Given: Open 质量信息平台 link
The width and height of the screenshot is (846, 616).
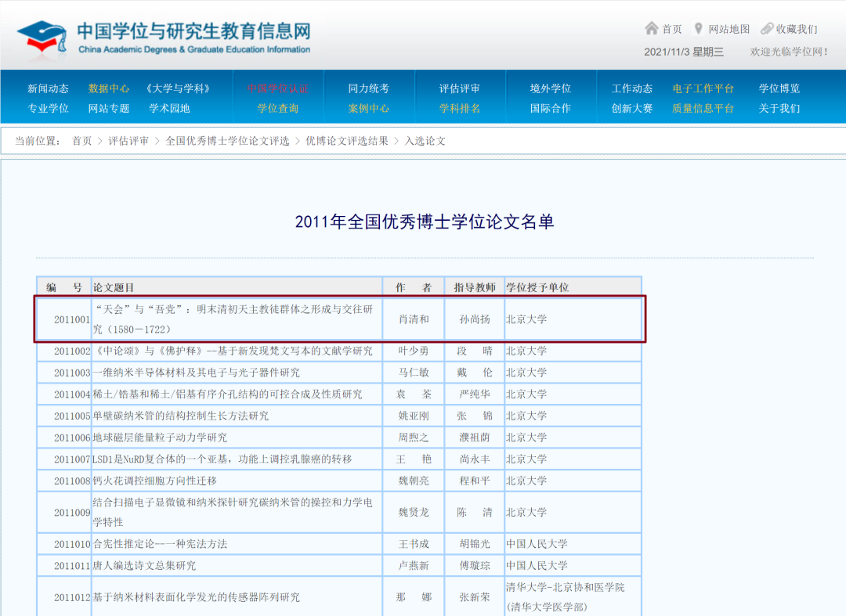Looking at the screenshot, I should (703, 108).
